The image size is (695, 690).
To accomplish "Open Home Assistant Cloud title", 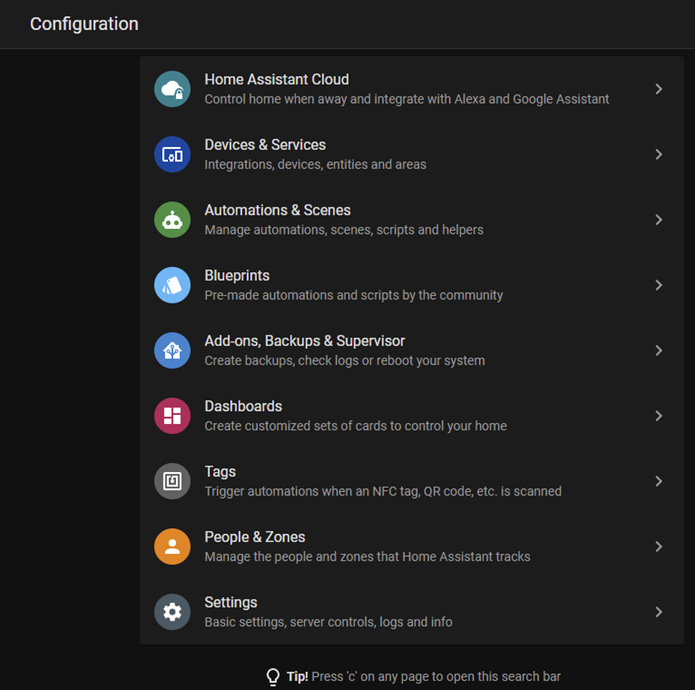I will point(277,79).
